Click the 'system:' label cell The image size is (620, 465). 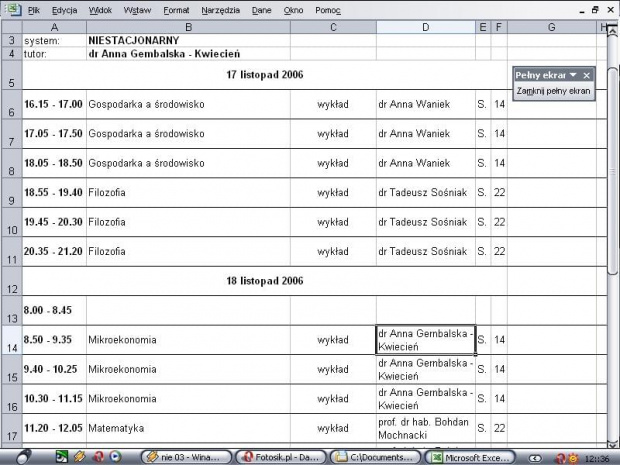54,40
